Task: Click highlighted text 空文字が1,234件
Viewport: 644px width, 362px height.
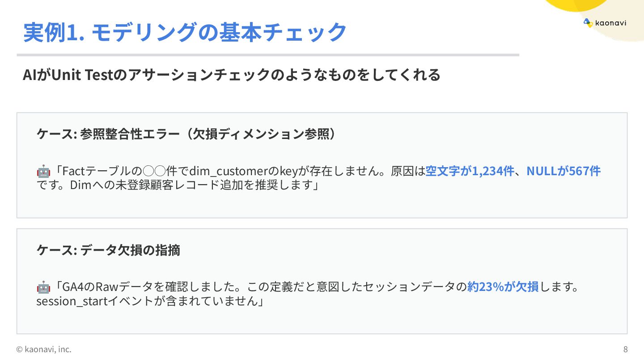Action: (470, 171)
